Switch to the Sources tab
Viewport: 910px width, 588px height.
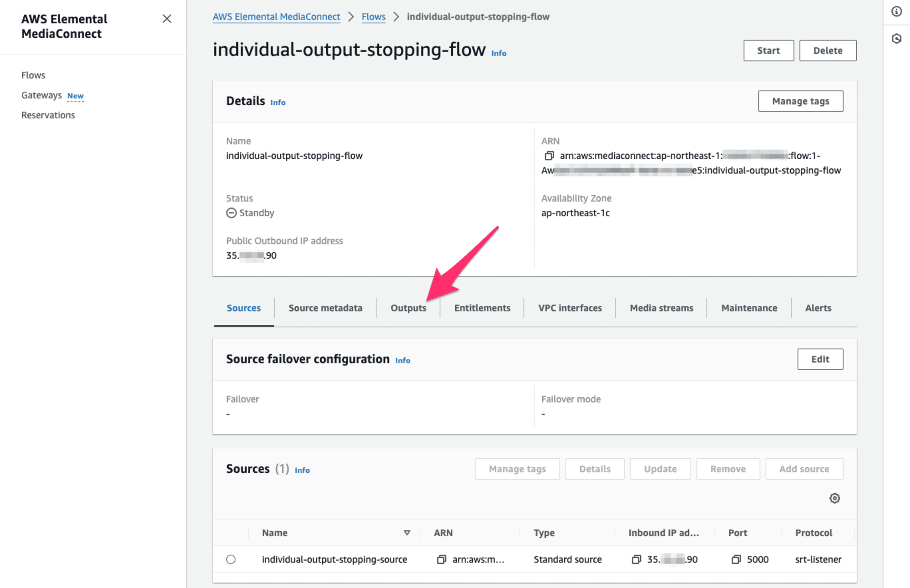coord(243,308)
